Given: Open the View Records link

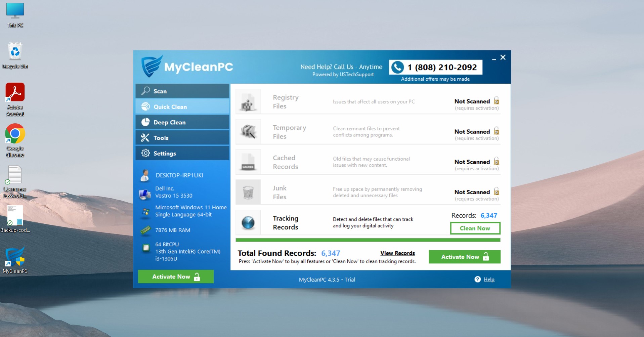Looking at the screenshot, I should [x=397, y=253].
